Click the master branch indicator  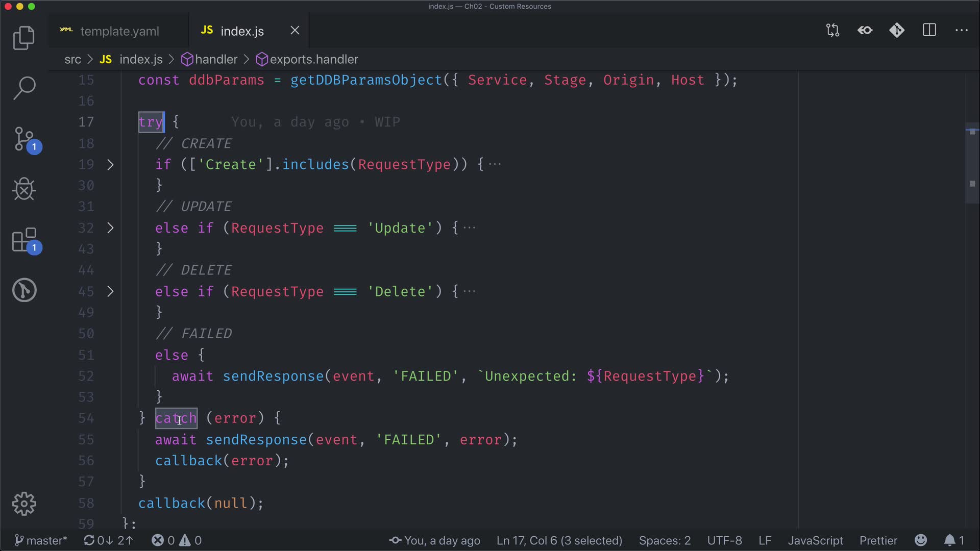[41, 540]
